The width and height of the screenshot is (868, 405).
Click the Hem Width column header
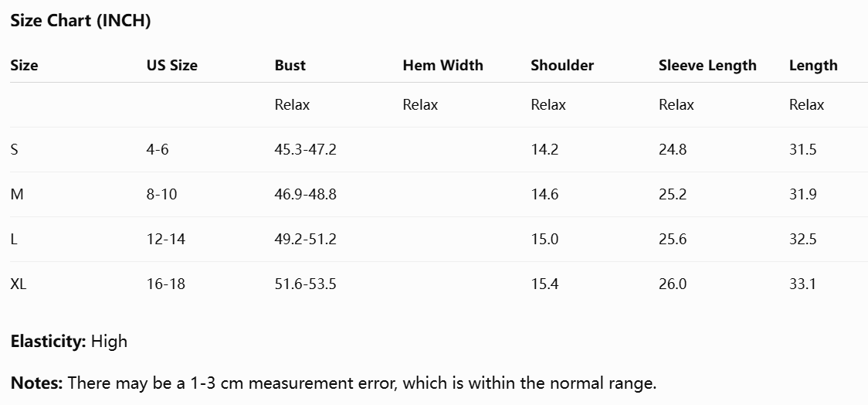(442, 66)
